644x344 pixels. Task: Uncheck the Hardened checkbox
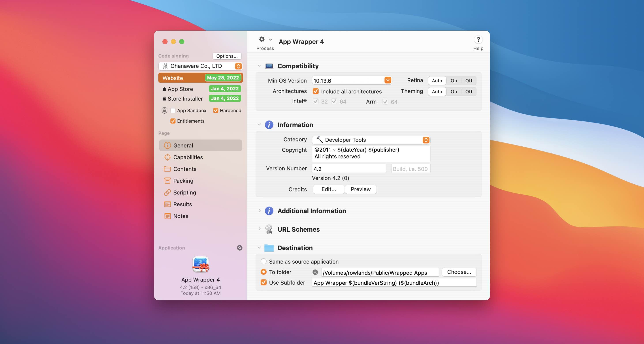click(216, 110)
